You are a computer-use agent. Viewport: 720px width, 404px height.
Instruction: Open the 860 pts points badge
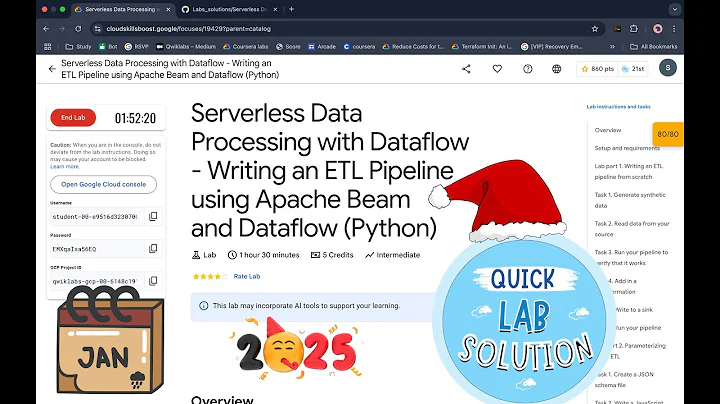[x=597, y=69]
